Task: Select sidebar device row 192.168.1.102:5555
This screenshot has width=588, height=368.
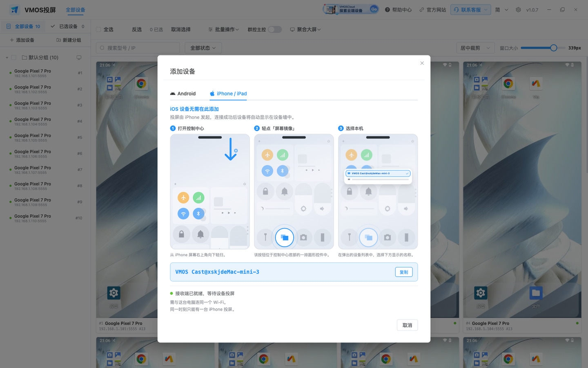Action: coord(45,89)
